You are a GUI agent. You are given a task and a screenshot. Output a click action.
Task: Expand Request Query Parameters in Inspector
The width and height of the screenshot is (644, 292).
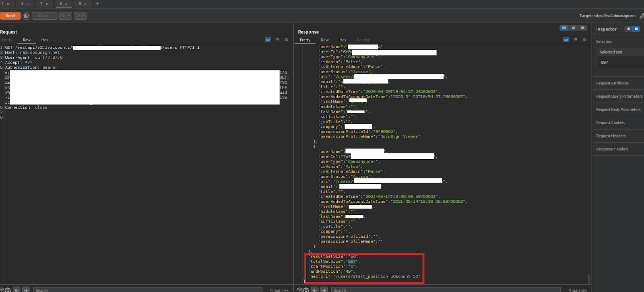tap(618, 96)
